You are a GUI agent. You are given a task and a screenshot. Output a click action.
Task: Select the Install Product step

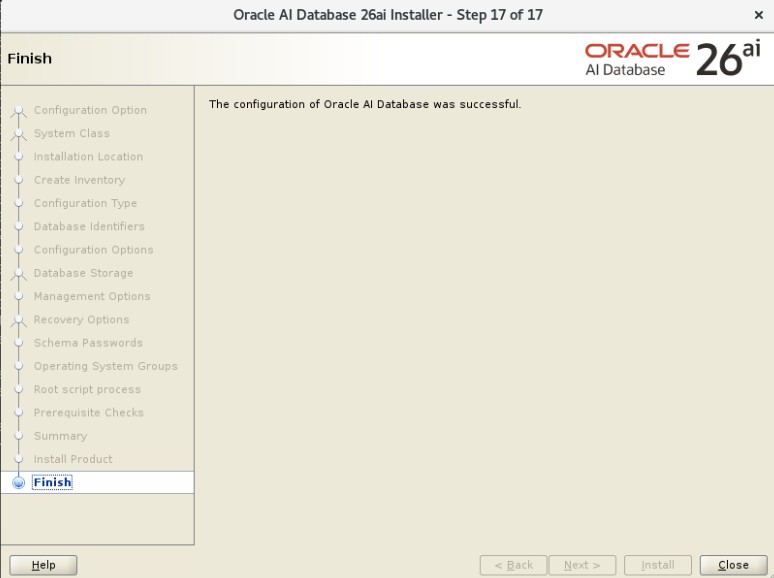(73, 459)
